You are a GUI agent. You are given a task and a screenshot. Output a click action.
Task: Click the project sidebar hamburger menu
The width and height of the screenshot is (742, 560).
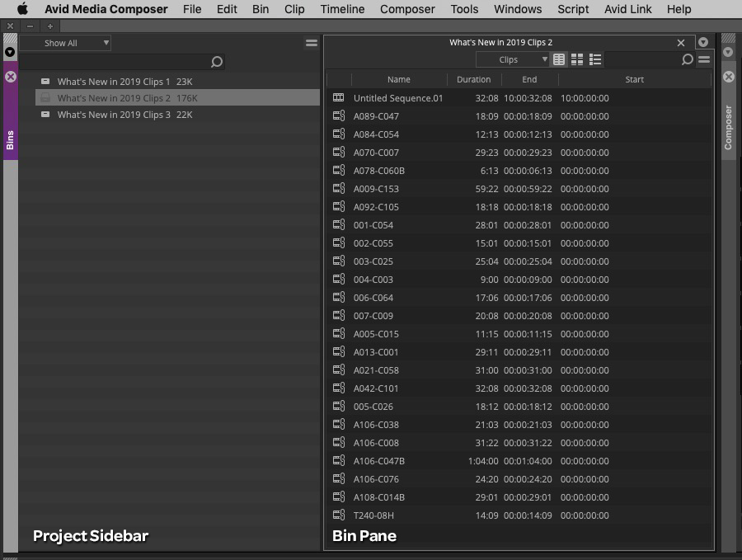312,43
